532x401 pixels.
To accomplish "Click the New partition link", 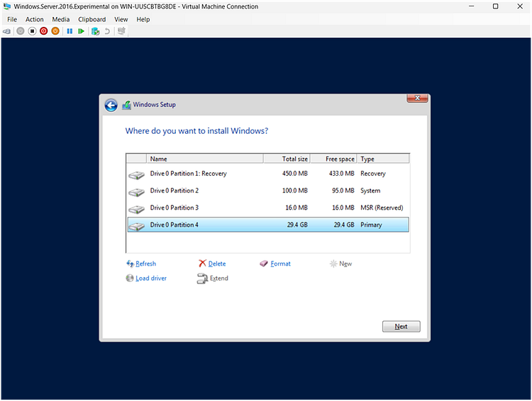I will [x=345, y=264].
